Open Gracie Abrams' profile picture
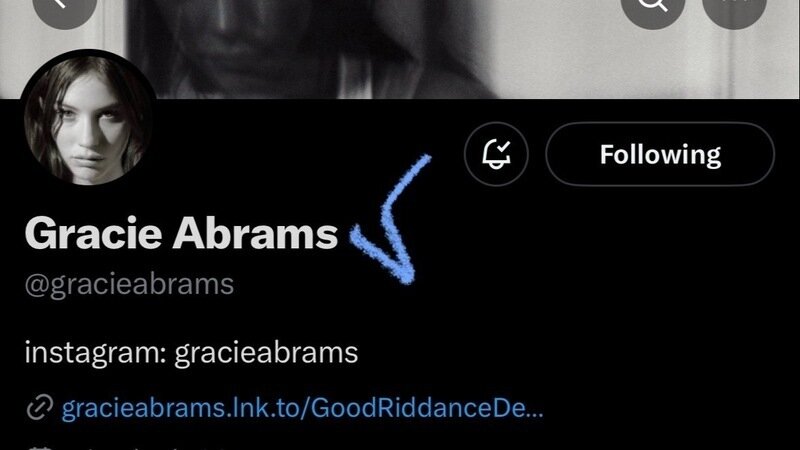 (x=88, y=118)
